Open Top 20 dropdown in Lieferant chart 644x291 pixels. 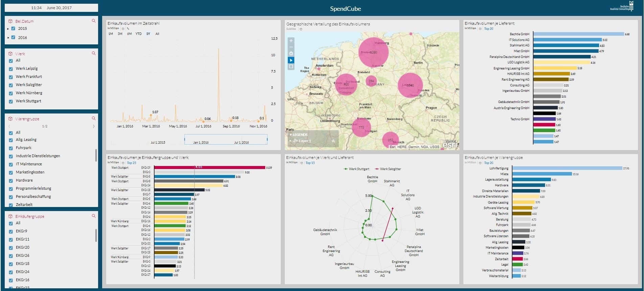click(488, 29)
